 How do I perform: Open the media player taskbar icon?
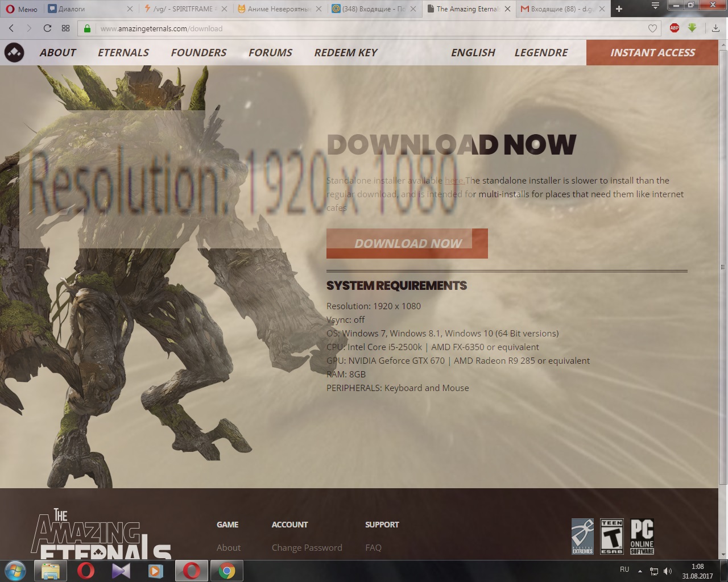click(156, 571)
